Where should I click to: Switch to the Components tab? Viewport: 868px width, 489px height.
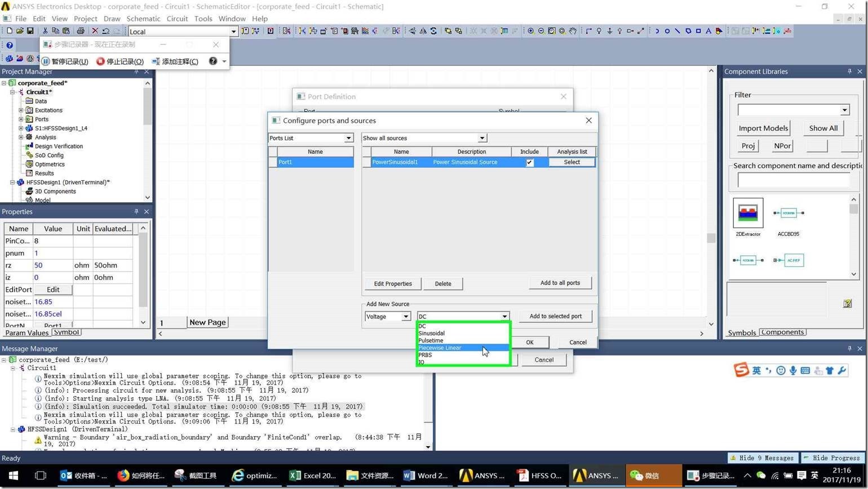[782, 332]
